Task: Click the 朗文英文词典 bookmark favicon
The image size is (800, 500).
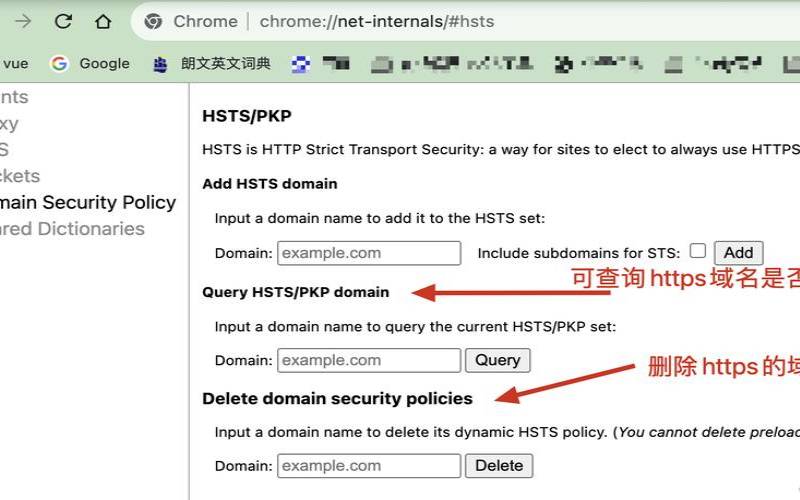Action: pyautogui.click(x=160, y=64)
